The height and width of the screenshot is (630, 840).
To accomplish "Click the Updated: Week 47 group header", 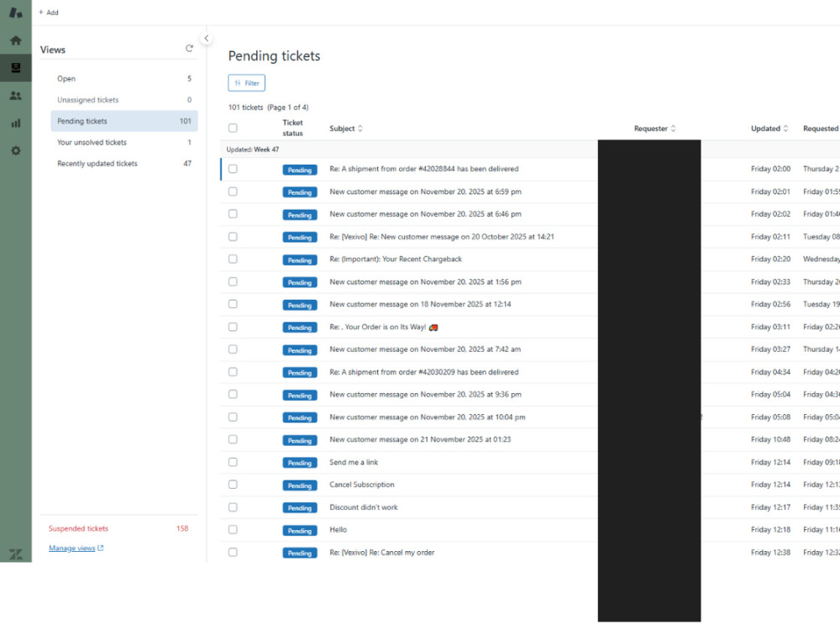I will pos(252,150).
